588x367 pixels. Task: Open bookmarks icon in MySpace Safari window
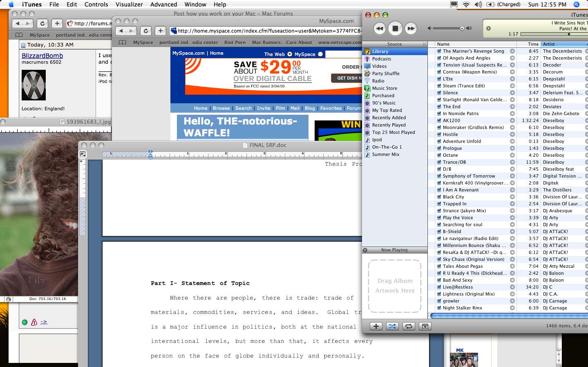[122, 42]
